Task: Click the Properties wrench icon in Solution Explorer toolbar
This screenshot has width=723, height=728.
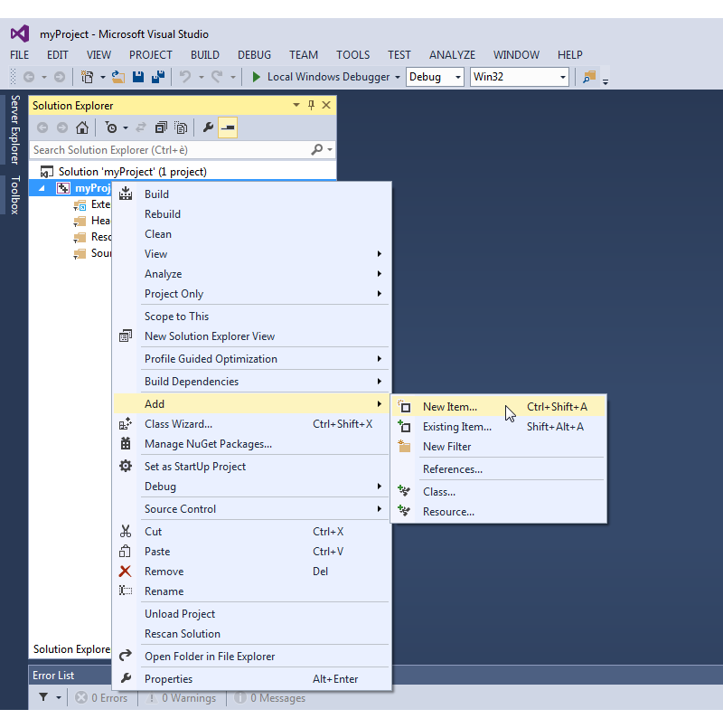Action: 208,128
